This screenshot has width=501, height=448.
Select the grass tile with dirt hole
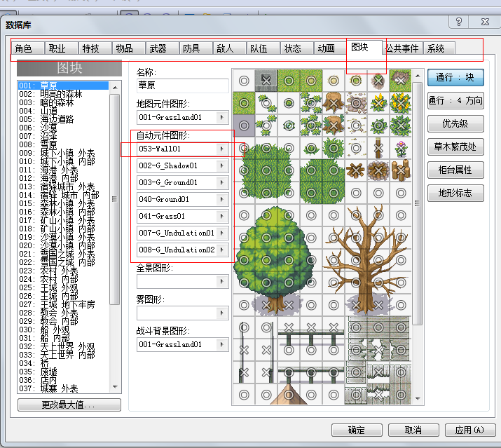pyautogui.click(x=401, y=81)
